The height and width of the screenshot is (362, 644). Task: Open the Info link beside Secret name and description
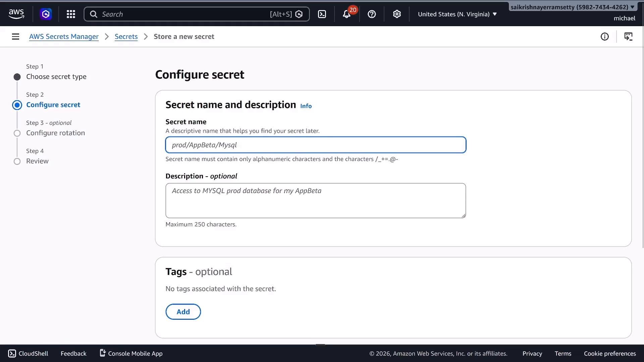click(x=306, y=106)
